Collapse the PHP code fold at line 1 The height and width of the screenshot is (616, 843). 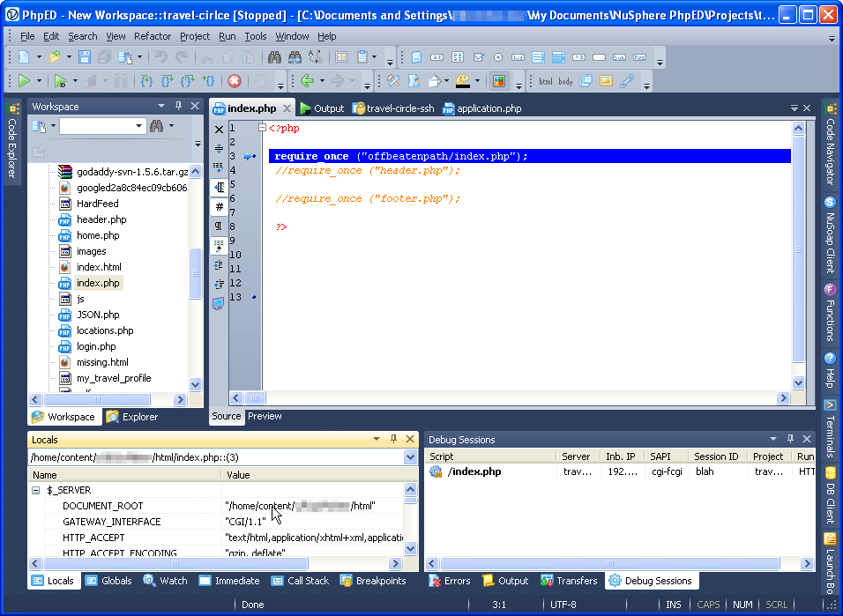pyautogui.click(x=262, y=128)
